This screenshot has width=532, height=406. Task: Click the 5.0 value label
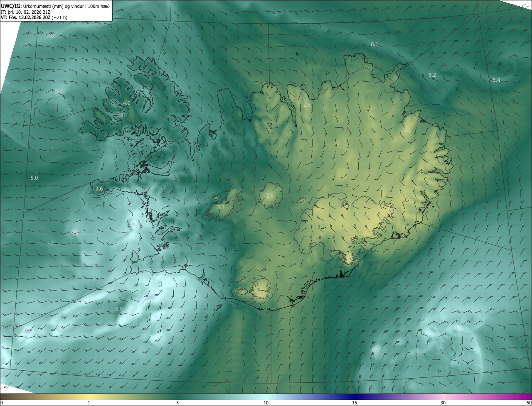(x=34, y=178)
